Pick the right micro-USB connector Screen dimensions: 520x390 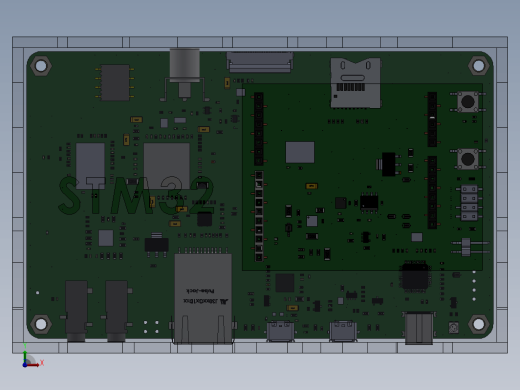343,331
